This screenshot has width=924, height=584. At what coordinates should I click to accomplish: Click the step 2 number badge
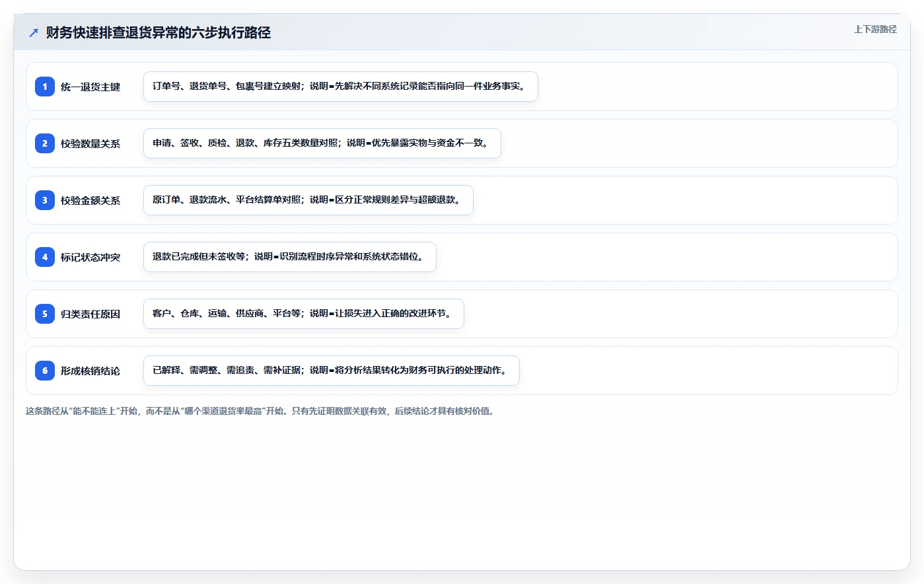click(x=45, y=143)
